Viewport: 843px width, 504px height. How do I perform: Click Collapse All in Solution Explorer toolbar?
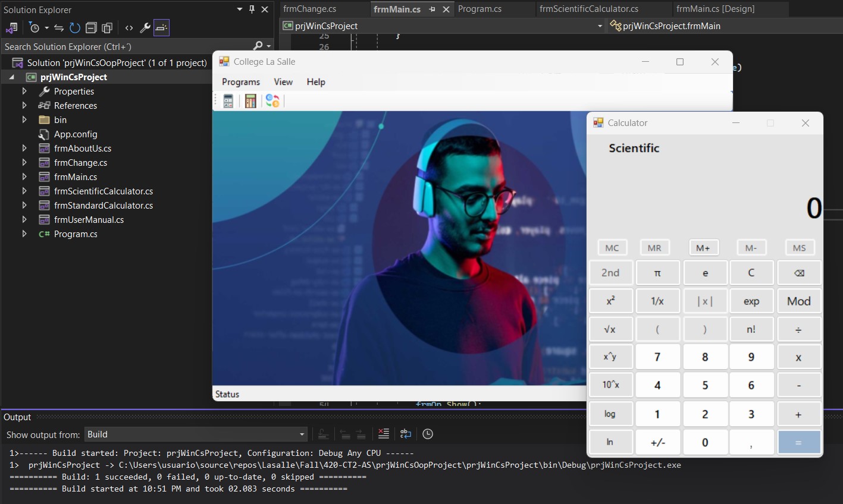(91, 28)
